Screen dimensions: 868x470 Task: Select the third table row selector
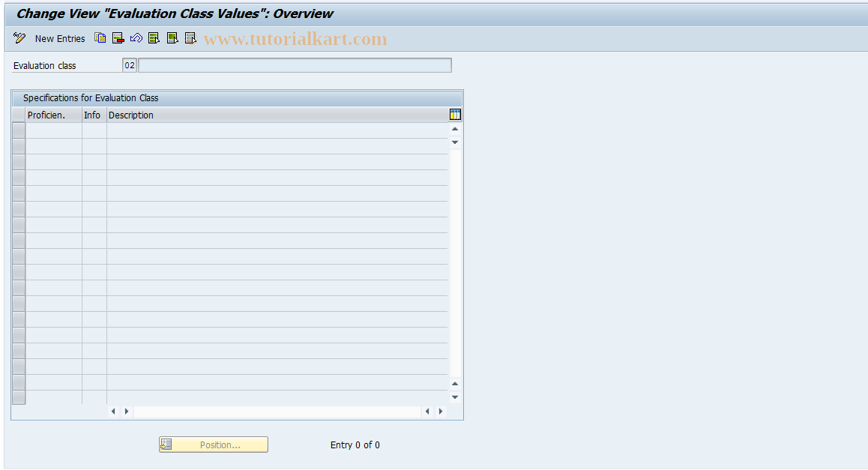coord(19,162)
